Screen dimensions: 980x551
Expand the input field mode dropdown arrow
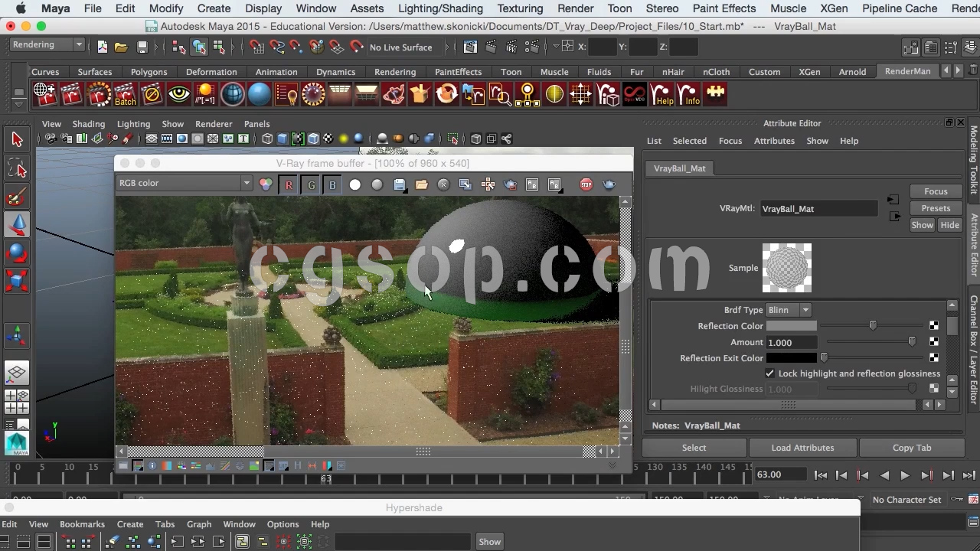point(555,47)
